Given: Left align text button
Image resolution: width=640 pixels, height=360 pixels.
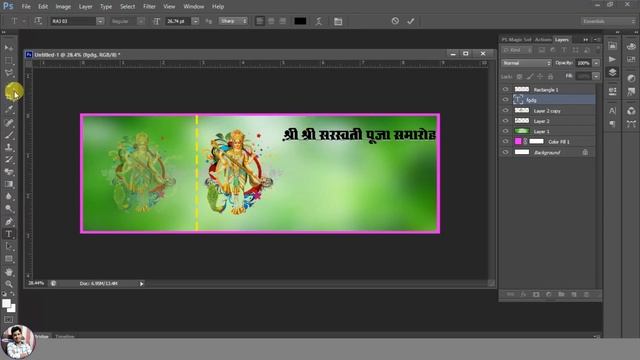Looking at the screenshot, I should tap(260, 21).
